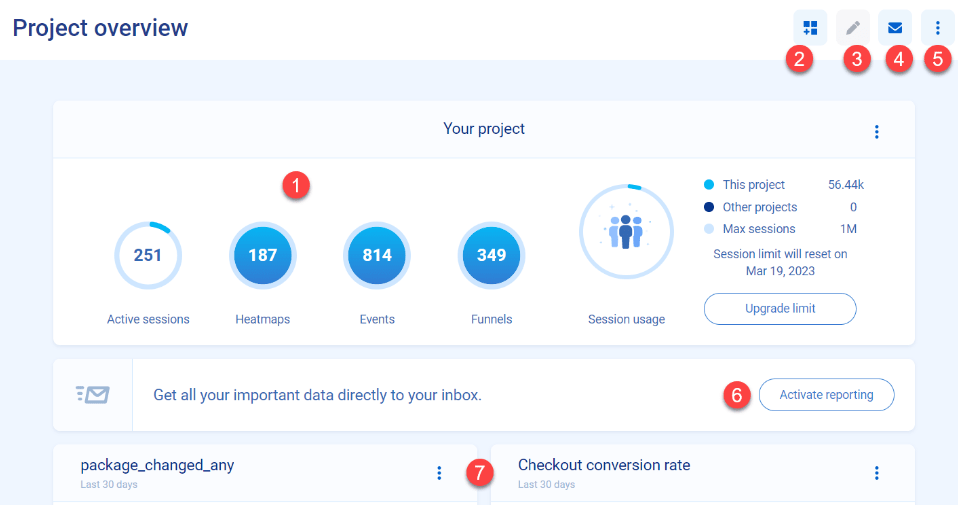Click the Session usage label
The height and width of the screenshot is (505, 958).
click(626, 319)
